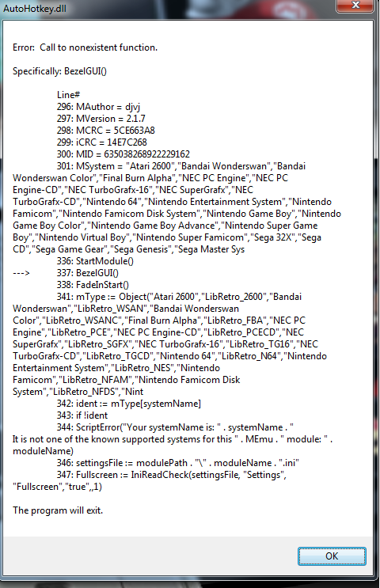Click line 296 MAuthor = djvj
Screen dimensions: 380x588
[x=98, y=107]
